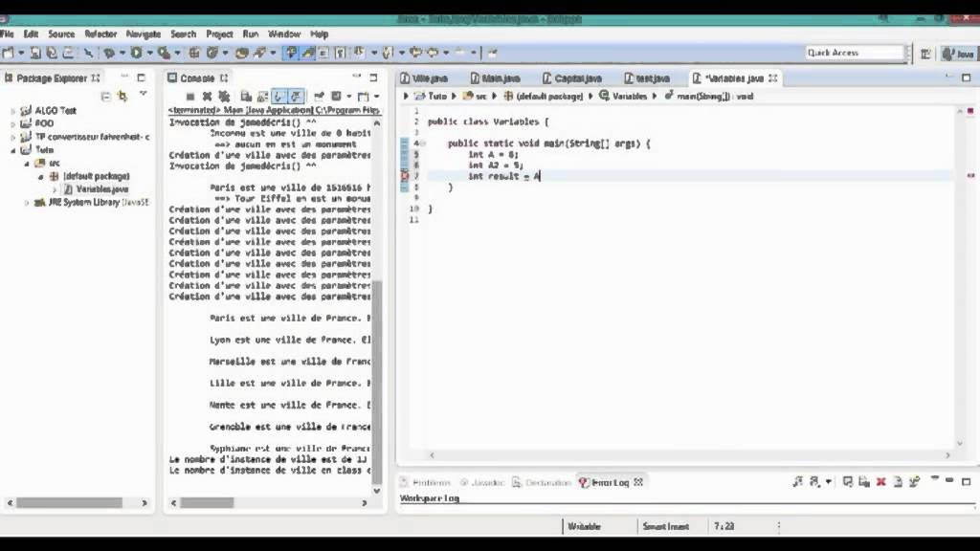
Task: Click the error marker on line 7
Action: (405, 176)
